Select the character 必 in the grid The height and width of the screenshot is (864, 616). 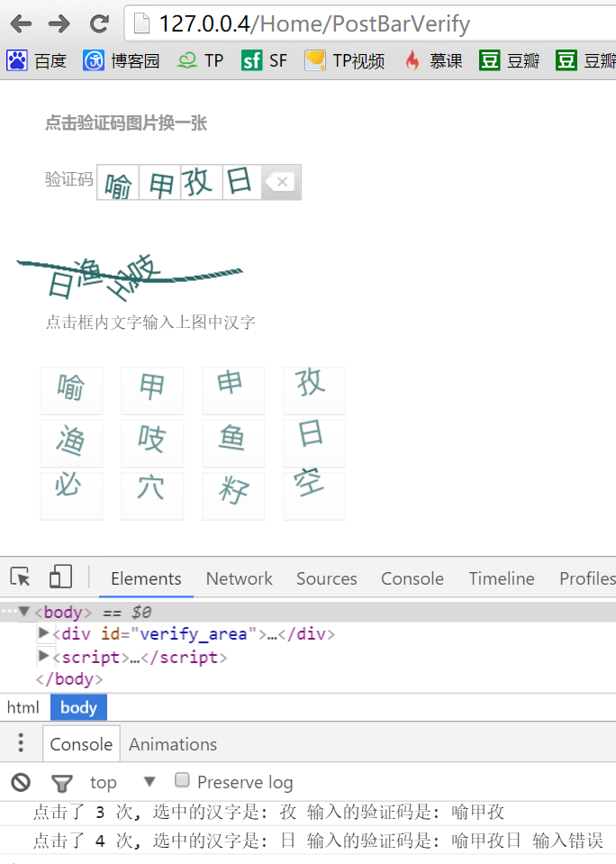point(71,496)
